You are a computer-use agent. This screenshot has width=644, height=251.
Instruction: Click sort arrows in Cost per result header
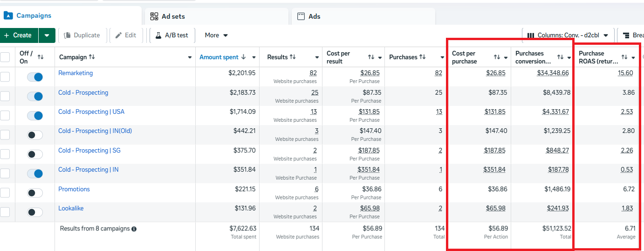[x=371, y=57]
